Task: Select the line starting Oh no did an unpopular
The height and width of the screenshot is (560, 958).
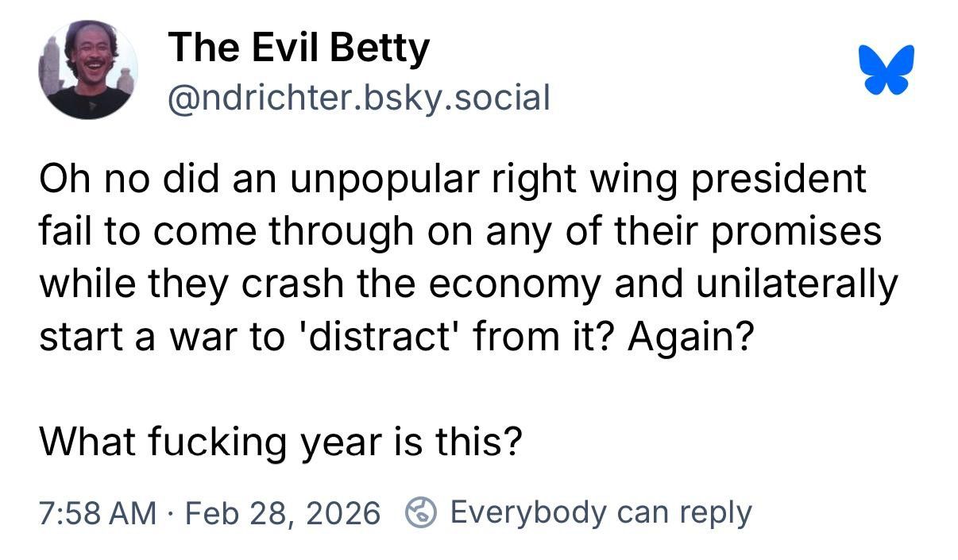Action: click(453, 181)
